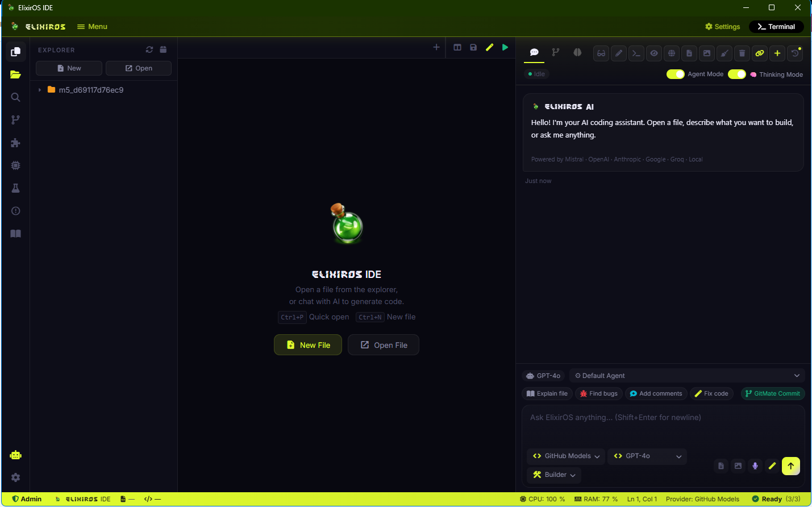Click the yellow chain link icon in the AI toolbar
The image size is (812, 507).
(760, 53)
